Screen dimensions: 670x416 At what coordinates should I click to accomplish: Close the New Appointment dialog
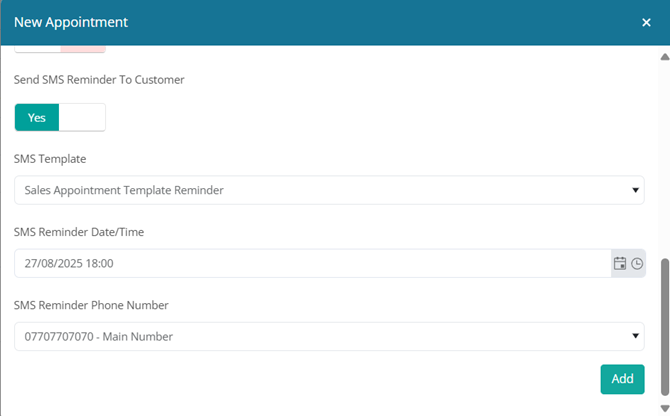(x=646, y=22)
